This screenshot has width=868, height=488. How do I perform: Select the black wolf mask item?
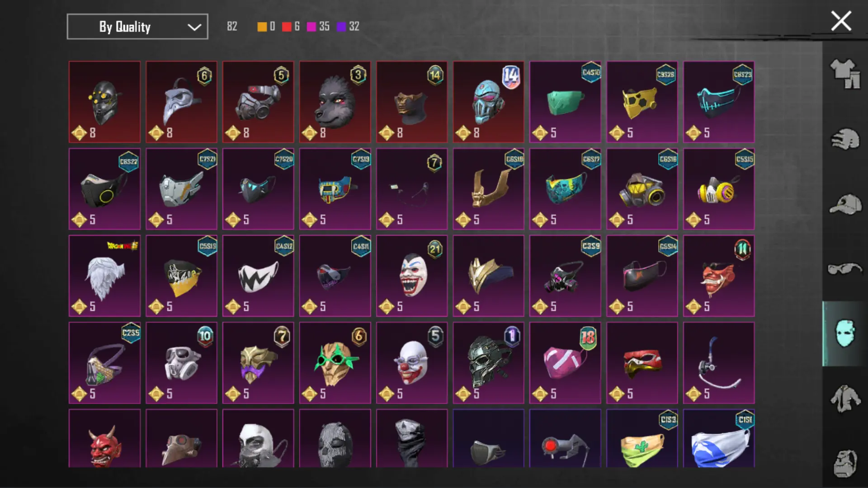[x=335, y=102]
